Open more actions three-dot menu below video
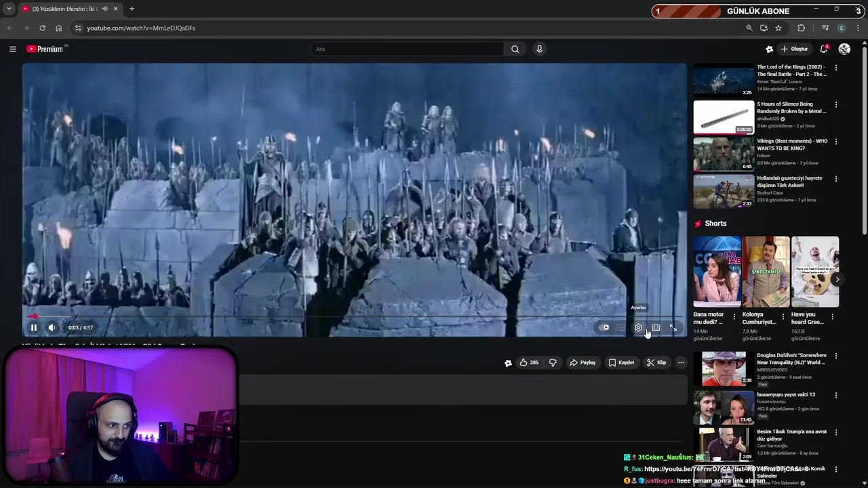This screenshot has width=868, height=488. point(681,363)
